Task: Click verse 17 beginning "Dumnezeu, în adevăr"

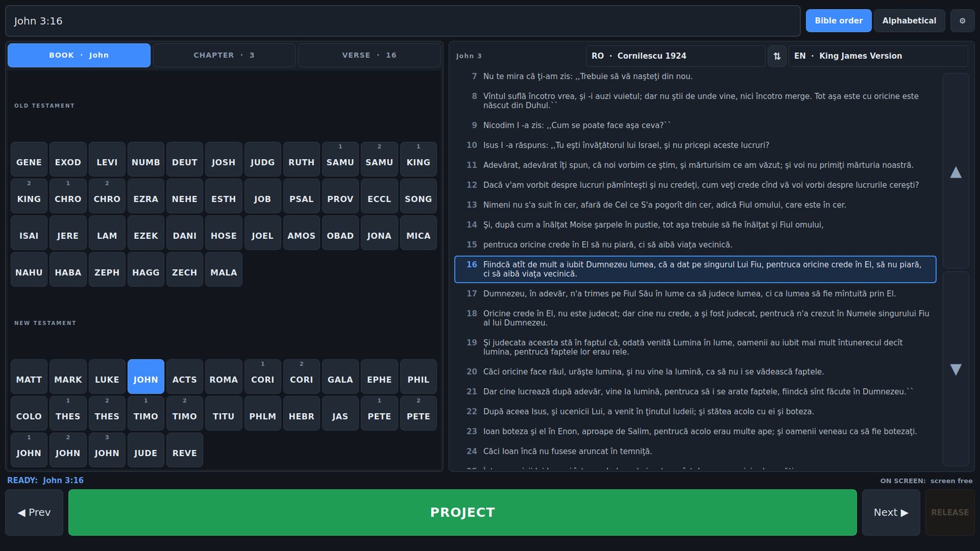Action: point(695,294)
